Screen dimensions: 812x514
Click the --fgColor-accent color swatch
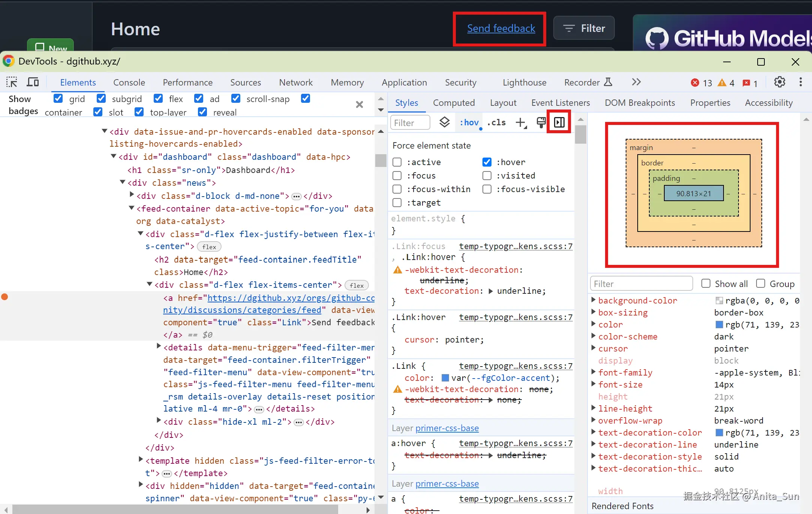pyautogui.click(x=445, y=378)
